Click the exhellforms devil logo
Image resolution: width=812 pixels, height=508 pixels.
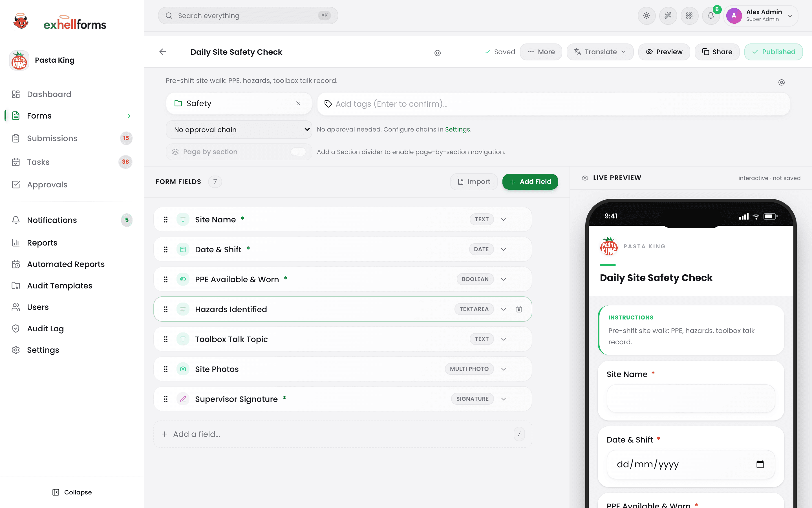tap(21, 21)
